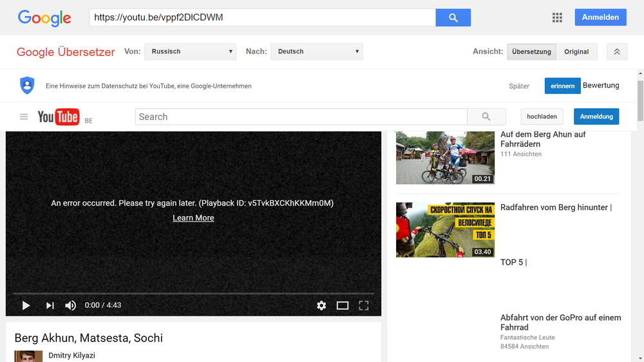Click the YouTube logo

[59, 117]
